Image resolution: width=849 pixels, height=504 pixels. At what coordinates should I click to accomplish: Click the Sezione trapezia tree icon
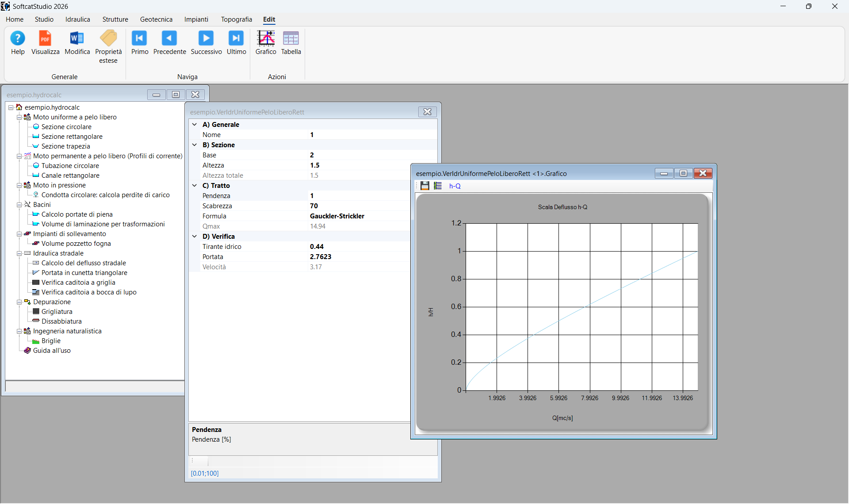(36, 146)
